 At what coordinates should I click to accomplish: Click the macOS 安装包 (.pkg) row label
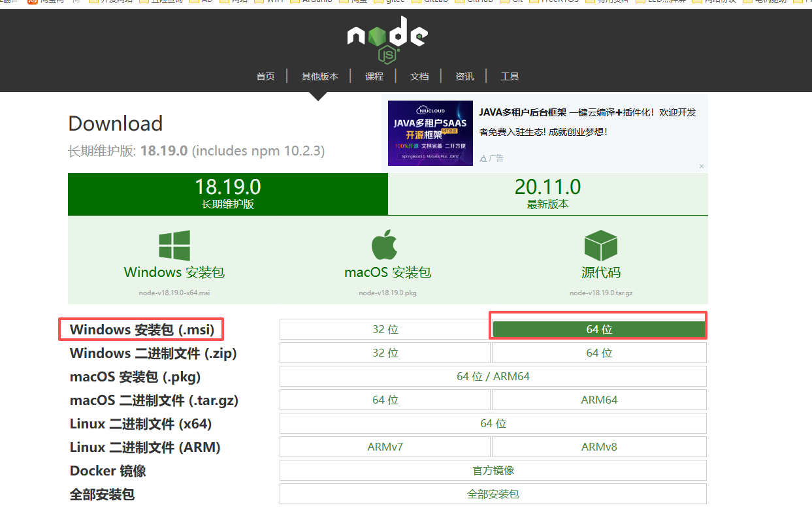click(135, 377)
